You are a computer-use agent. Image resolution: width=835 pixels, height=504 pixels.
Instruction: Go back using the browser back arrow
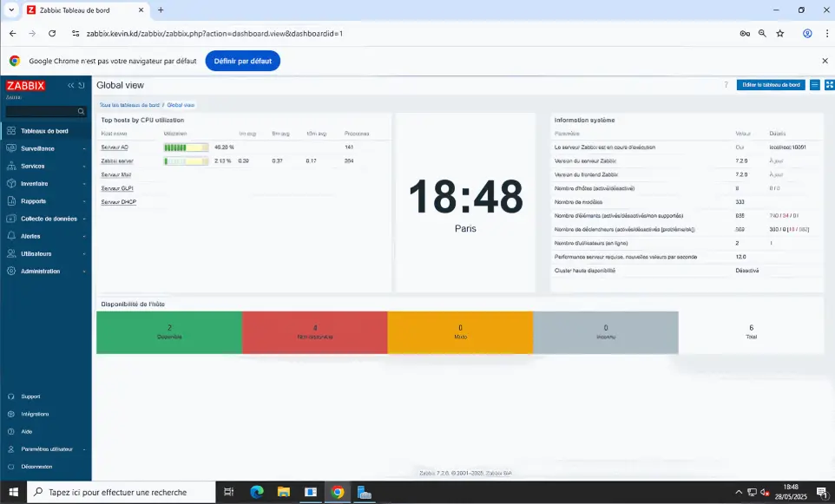point(13,34)
